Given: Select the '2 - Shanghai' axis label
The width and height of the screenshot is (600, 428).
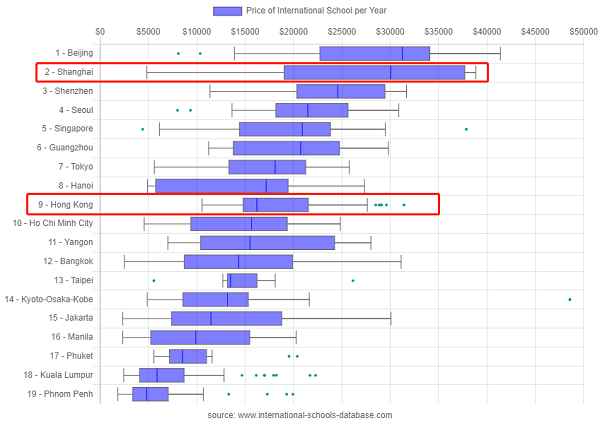Looking at the screenshot, I should coord(68,72).
